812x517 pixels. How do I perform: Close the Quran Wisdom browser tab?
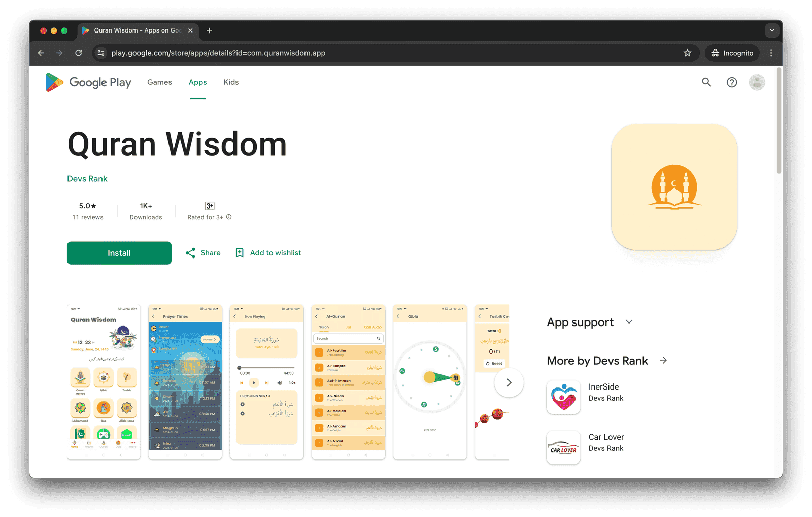190,30
